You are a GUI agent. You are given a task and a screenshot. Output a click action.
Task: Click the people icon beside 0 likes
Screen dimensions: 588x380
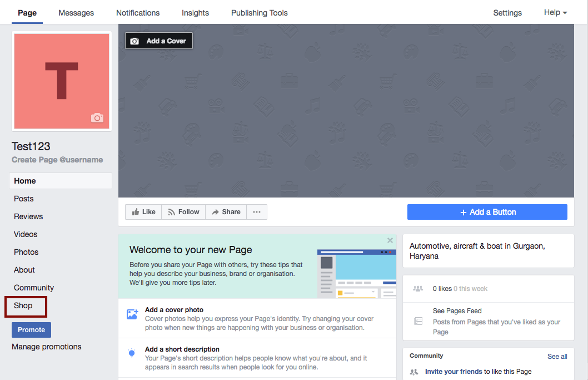click(418, 288)
